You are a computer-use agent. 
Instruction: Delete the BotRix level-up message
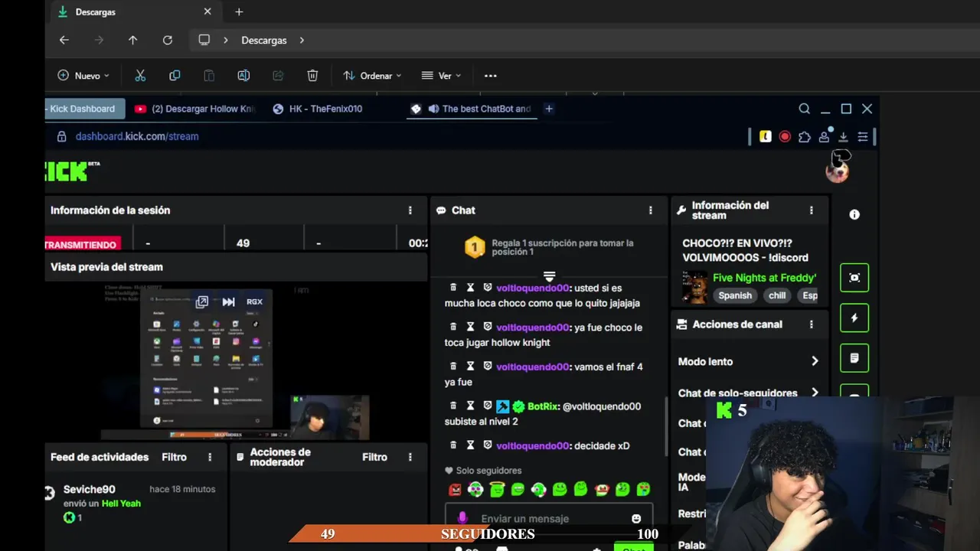click(x=453, y=406)
